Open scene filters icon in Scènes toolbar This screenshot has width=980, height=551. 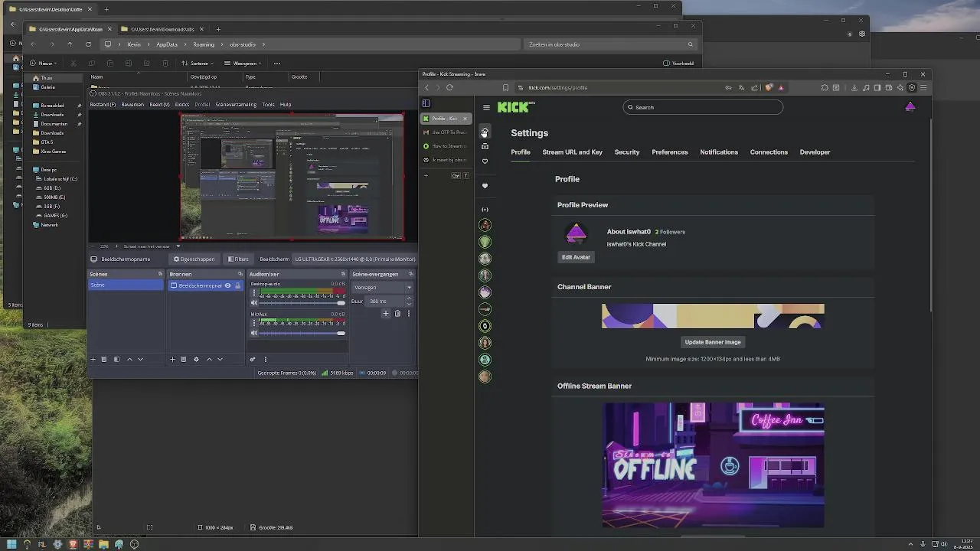(x=116, y=359)
